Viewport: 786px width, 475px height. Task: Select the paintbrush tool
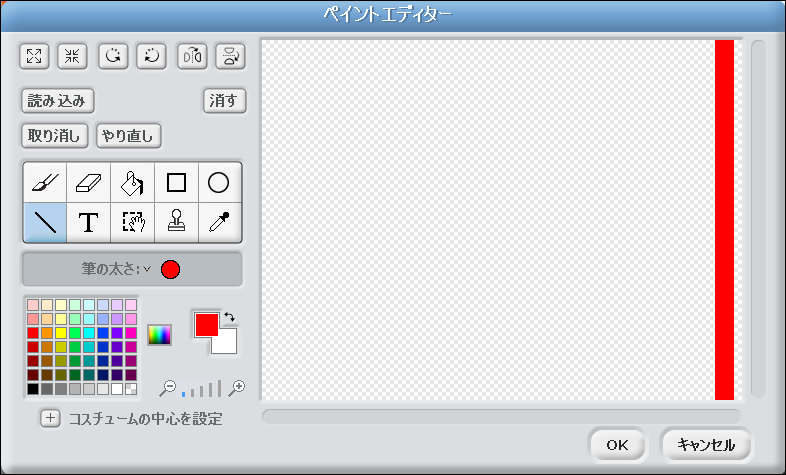pyautogui.click(x=45, y=182)
